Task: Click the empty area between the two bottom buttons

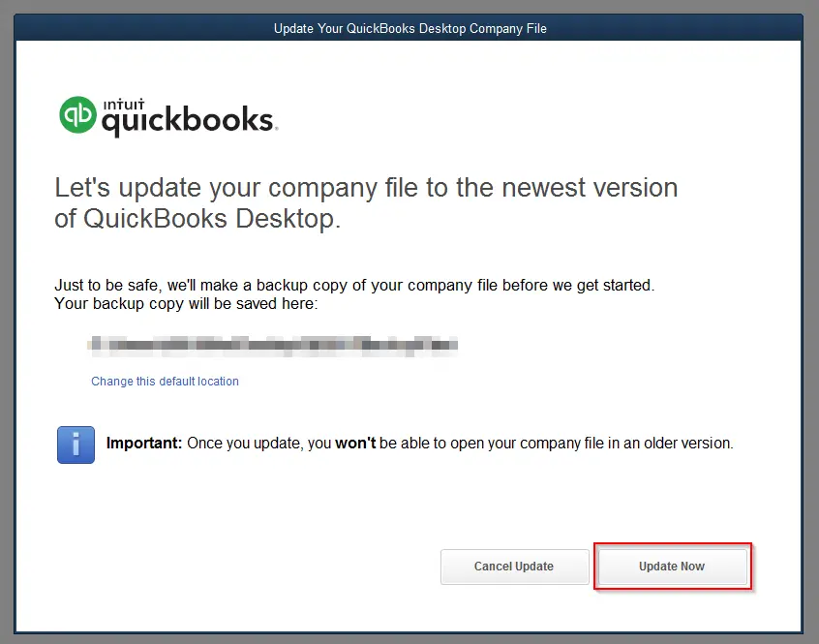Action: 593,567
